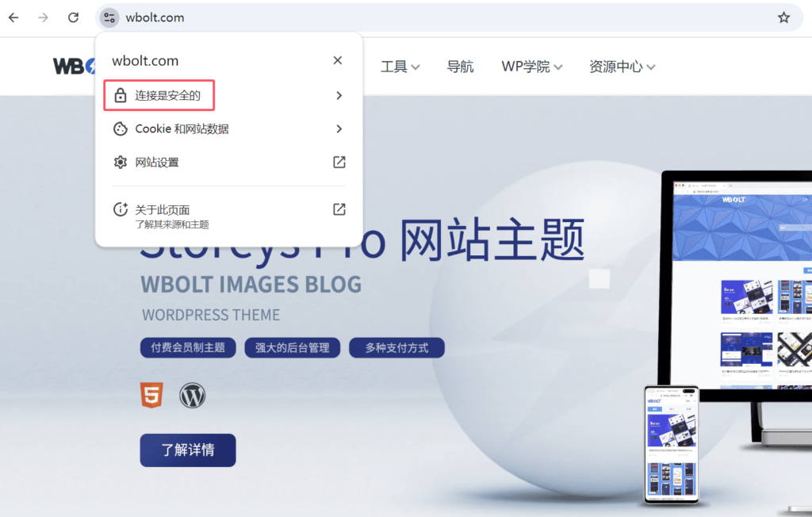Click the '网站主题' banner headline
812x517 pixels.
pos(492,239)
